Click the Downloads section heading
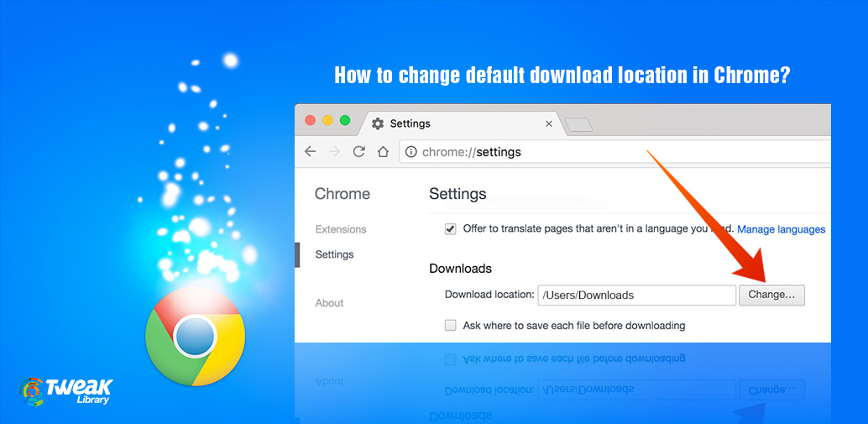Viewport: 868px width, 424px height. 461,269
